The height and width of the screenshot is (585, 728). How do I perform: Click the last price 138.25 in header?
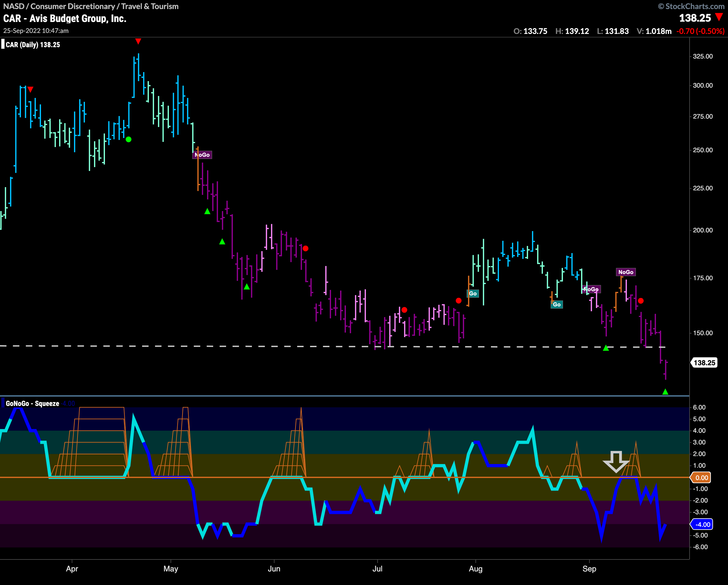point(695,18)
